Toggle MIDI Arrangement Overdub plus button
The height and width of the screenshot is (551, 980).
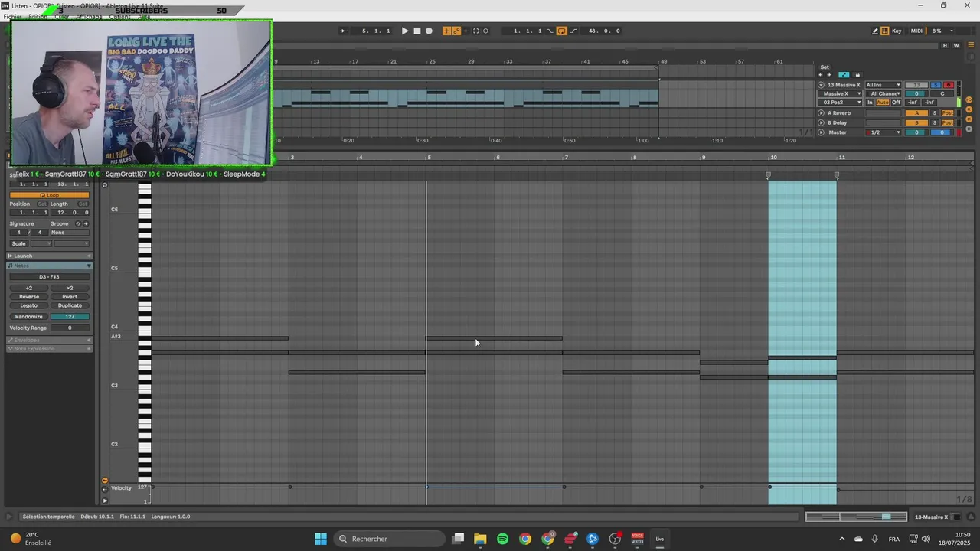446,31
